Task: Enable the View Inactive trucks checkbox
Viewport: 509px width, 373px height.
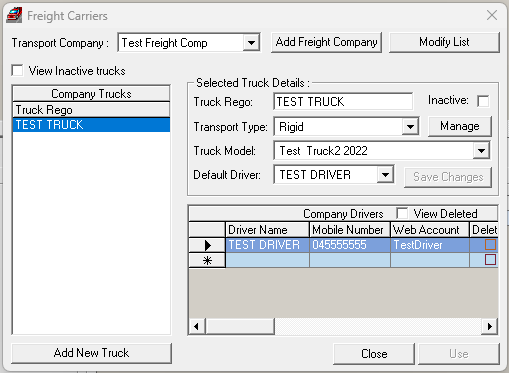Action: 17,71
